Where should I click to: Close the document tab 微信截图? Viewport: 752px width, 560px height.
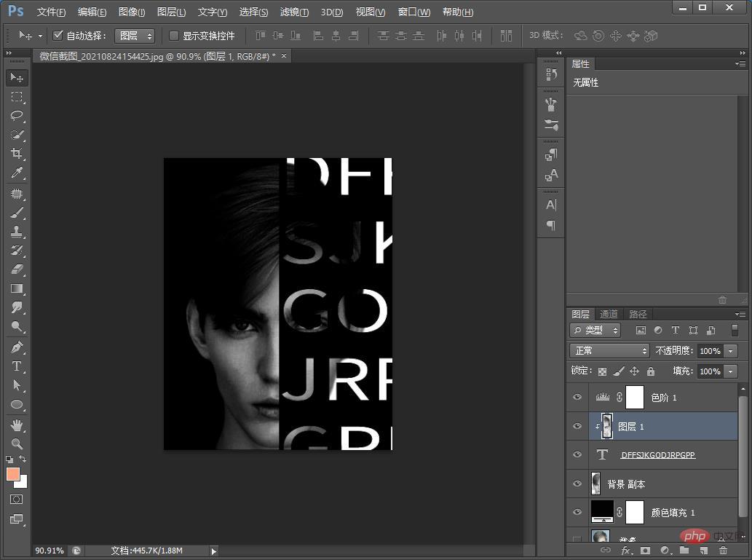[x=284, y=56]
